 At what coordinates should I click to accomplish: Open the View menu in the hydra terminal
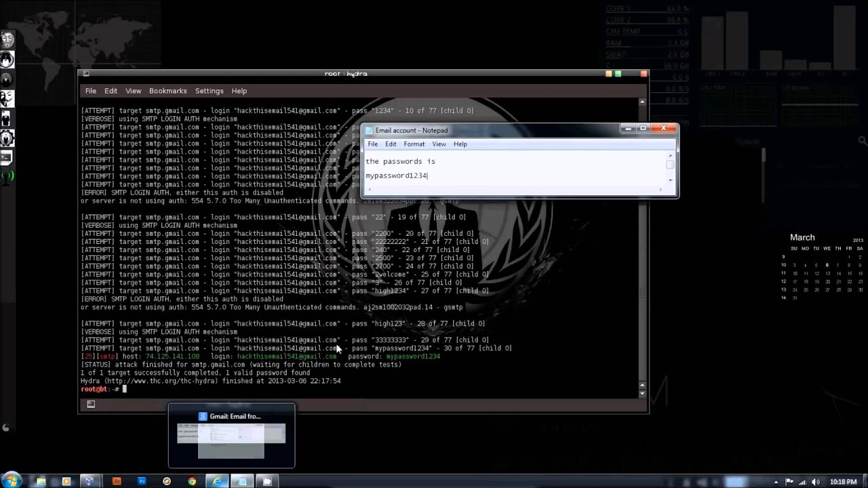click(x=133, y=91)
